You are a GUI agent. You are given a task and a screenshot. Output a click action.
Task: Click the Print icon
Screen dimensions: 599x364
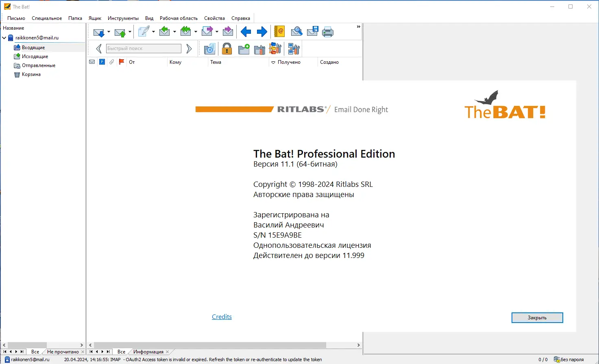pos(328,32)
